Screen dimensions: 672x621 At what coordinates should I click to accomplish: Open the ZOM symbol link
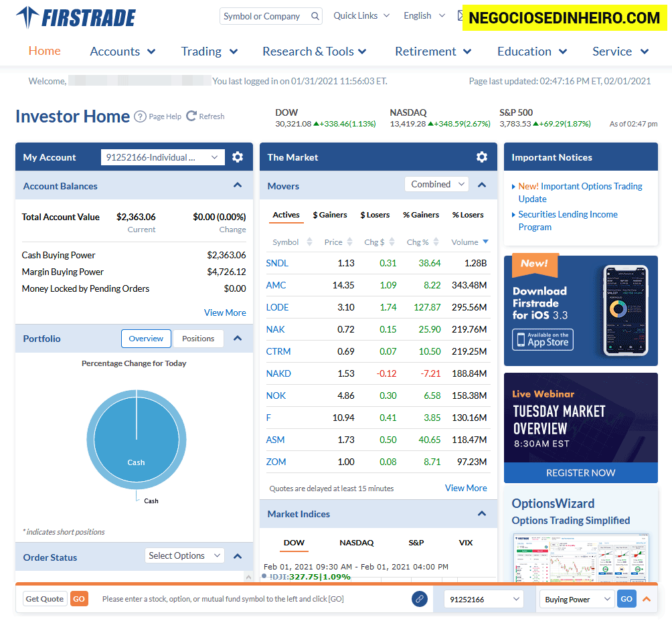click(x=276, y=462)
